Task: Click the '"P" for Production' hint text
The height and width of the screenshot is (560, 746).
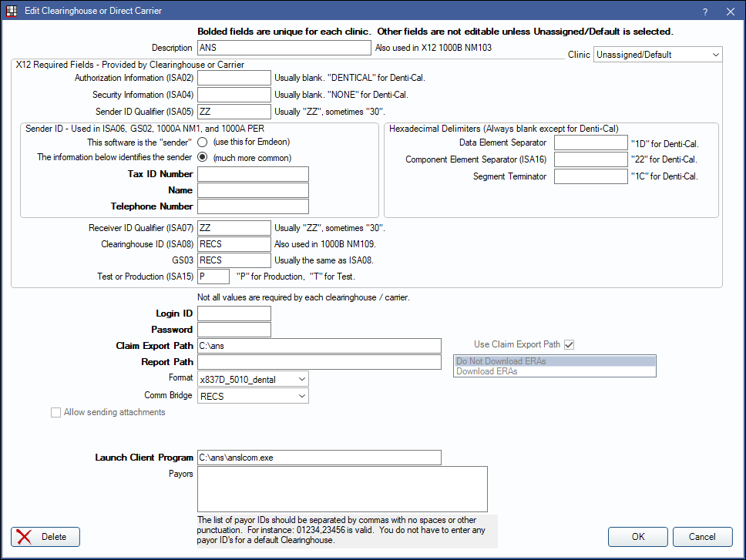Action: tap(296, 277)
